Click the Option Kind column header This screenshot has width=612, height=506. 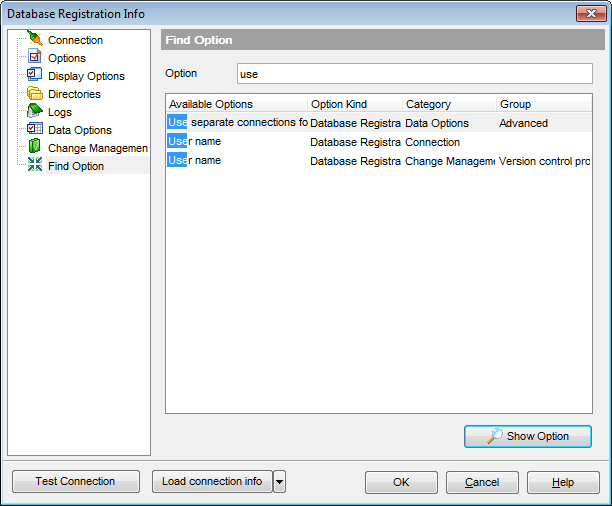tap(354, 104)
